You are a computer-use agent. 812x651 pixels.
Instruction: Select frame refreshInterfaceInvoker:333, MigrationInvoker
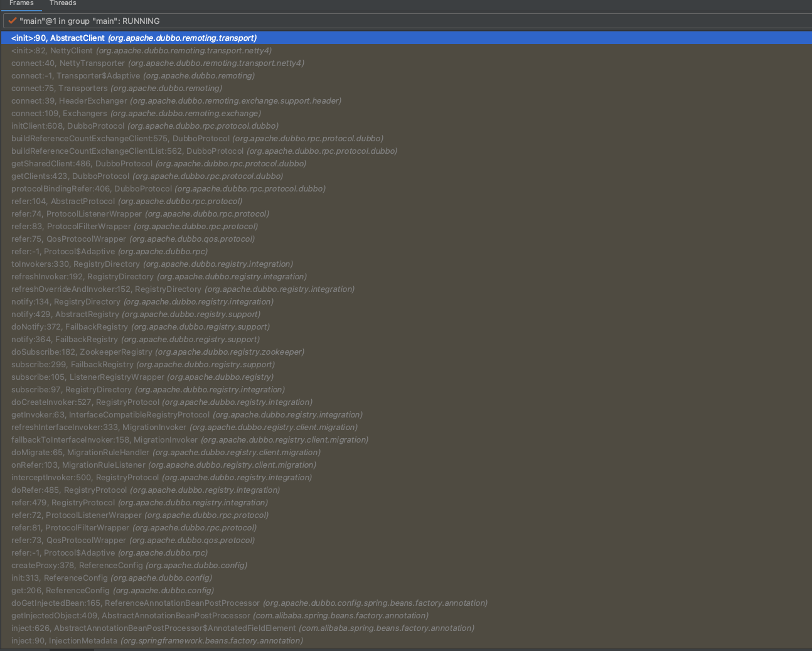click(406, 427)
